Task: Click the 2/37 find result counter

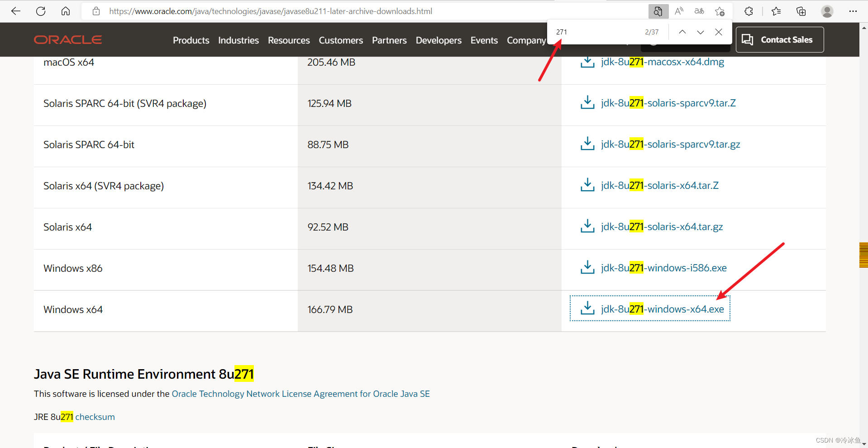Action: 652,32
